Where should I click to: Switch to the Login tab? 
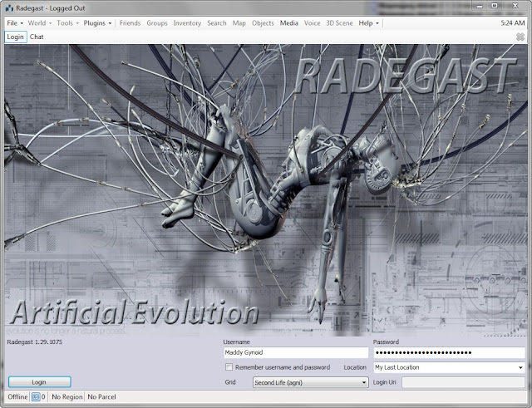16,37
